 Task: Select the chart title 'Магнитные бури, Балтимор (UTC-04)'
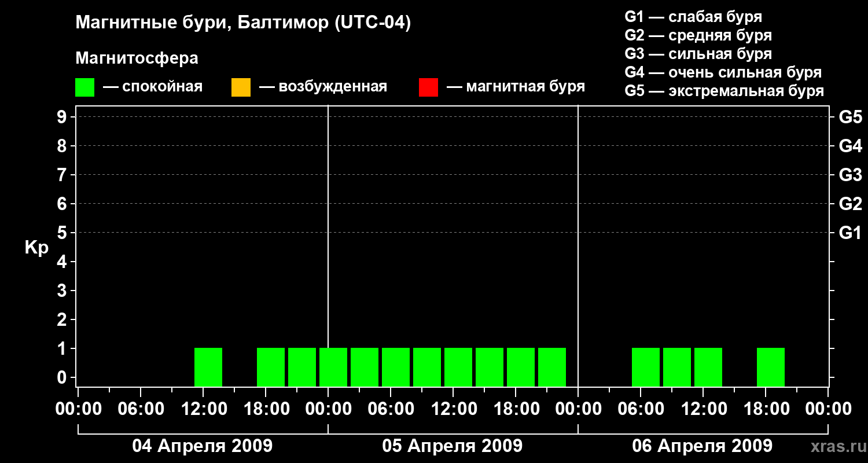click(243, 23)
